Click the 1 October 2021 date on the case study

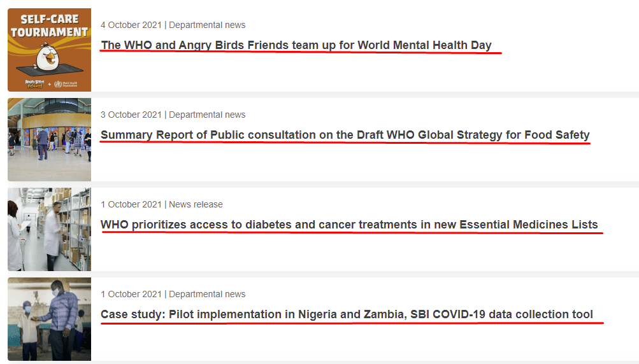131,294
